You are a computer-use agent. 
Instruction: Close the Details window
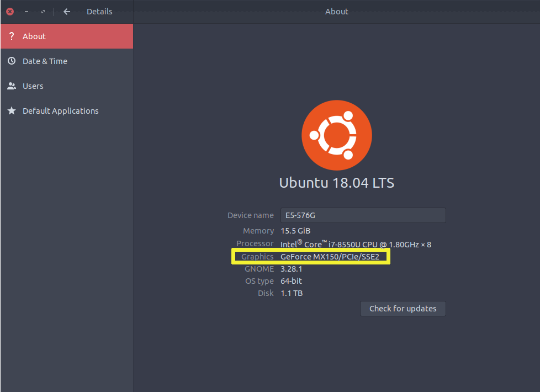pos(10,12)
